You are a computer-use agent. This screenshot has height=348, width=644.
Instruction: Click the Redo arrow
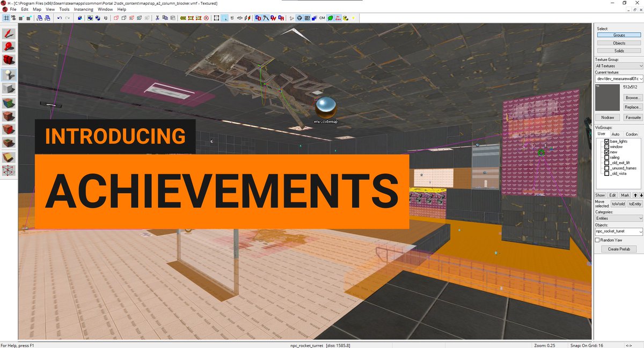(x=67, y=18)
